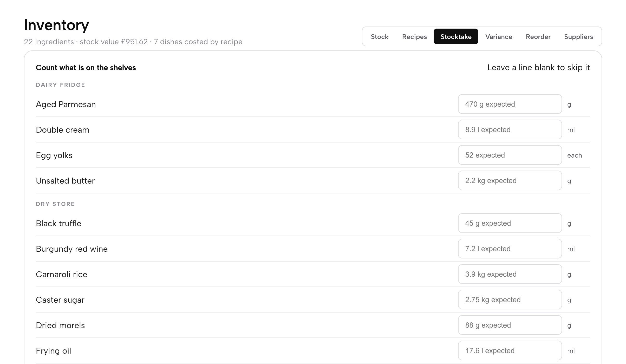
Task: Focus the Frying oil count input
Action: pos(510,350)
